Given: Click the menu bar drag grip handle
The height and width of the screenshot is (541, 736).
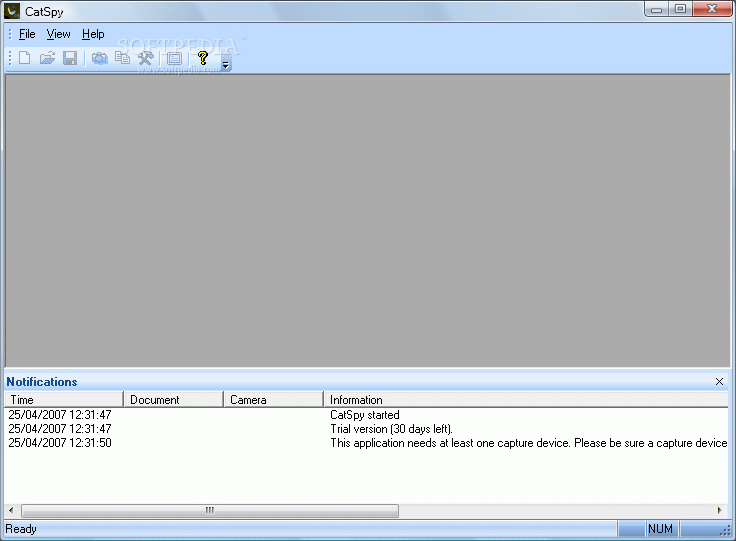Looking at the screenshot, I should point(10,34).
